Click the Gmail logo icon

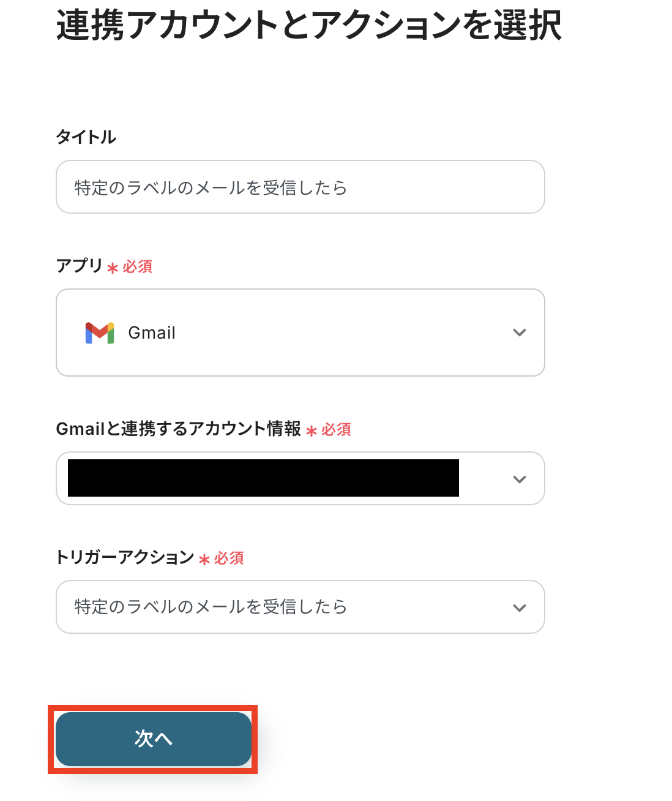pyautogui.click(x=99, y=333)
